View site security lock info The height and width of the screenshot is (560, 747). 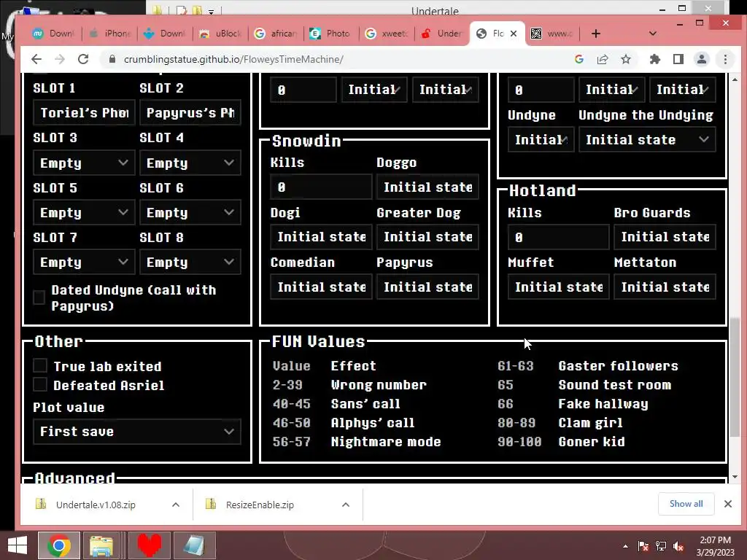coord(112,59)
